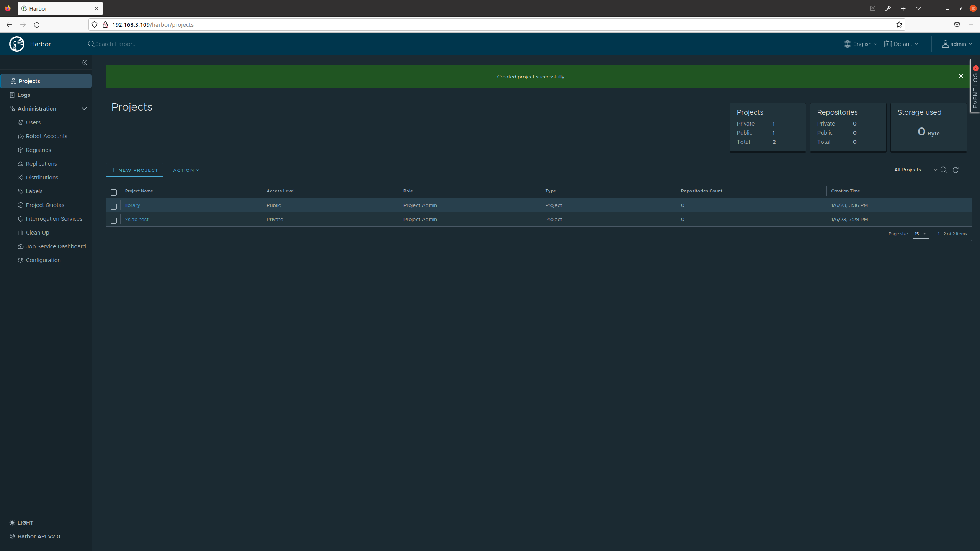Dismiss the success banner with X
Image resolution: width=980 pixels, height=551 pixels.
pos(961,76)
